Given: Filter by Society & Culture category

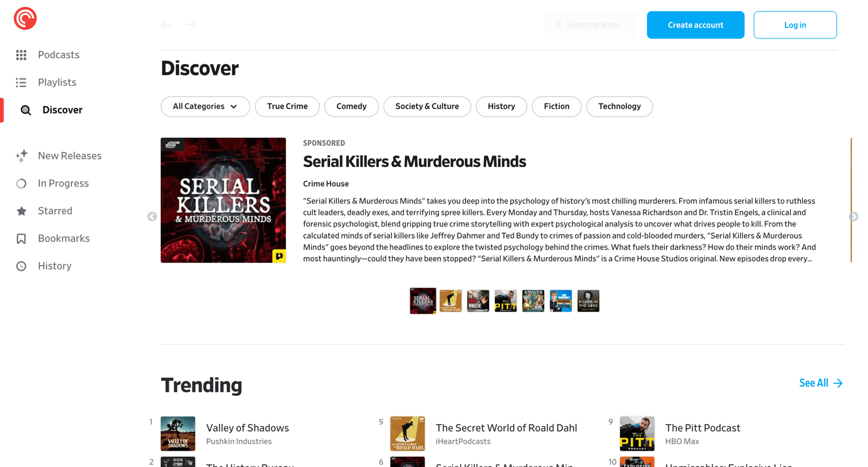Looking at the screenshot, I should (427, 107).
